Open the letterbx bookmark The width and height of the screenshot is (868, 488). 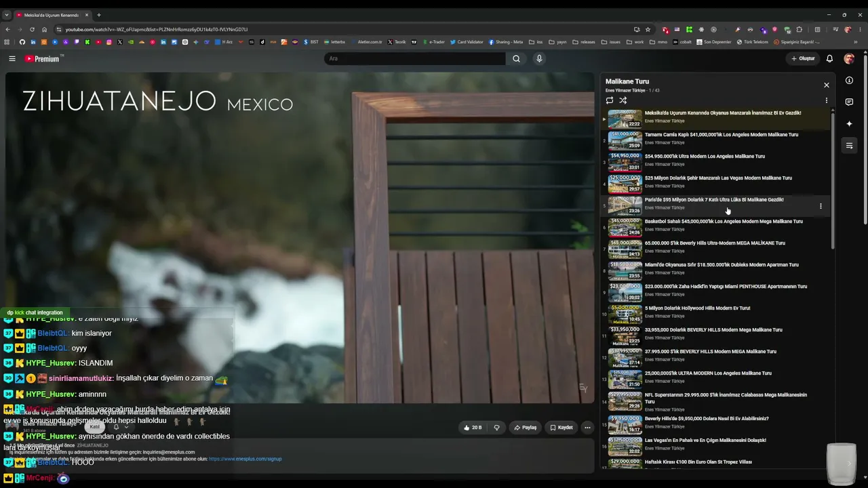click(x=335, y=42)
